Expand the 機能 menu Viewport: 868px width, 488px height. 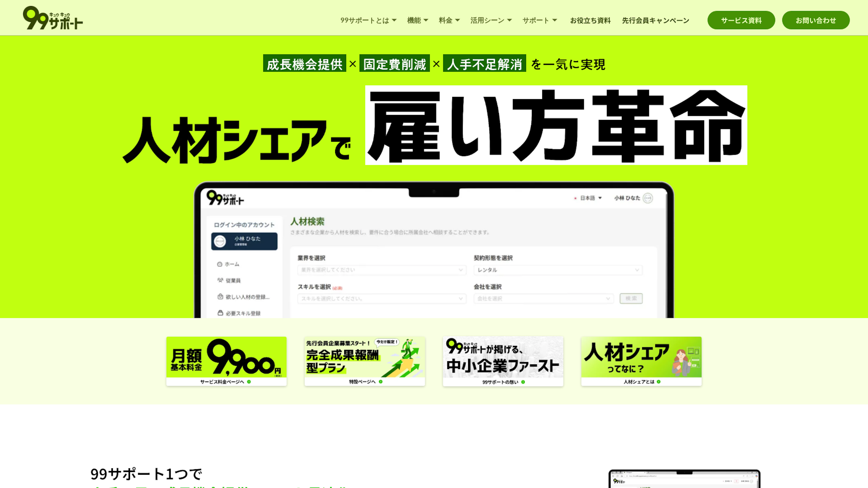point(417,21)
